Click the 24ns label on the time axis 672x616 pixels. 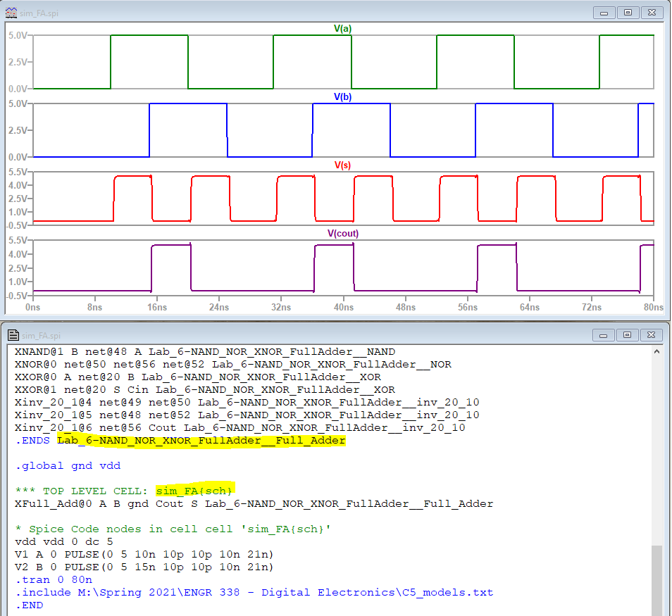click(219, 307)
